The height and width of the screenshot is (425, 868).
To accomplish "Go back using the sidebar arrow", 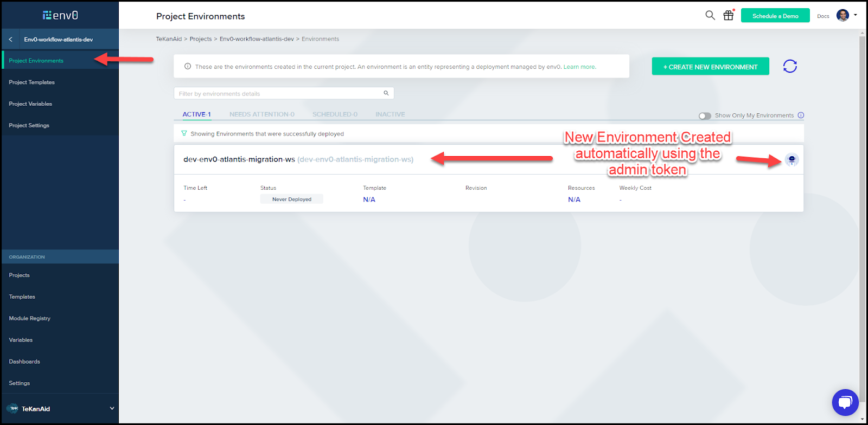I will coord(10,40).
